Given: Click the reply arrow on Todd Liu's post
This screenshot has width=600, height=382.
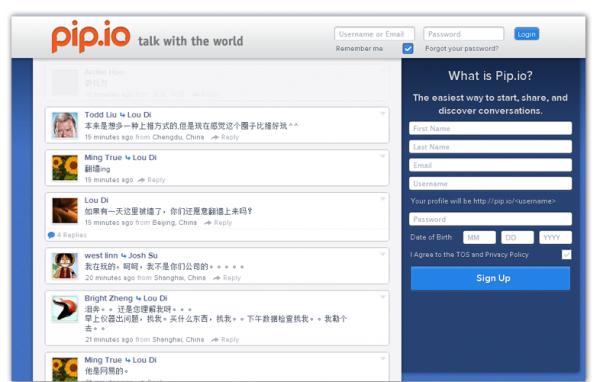Looking at the screenshot, I should point(215,137).
